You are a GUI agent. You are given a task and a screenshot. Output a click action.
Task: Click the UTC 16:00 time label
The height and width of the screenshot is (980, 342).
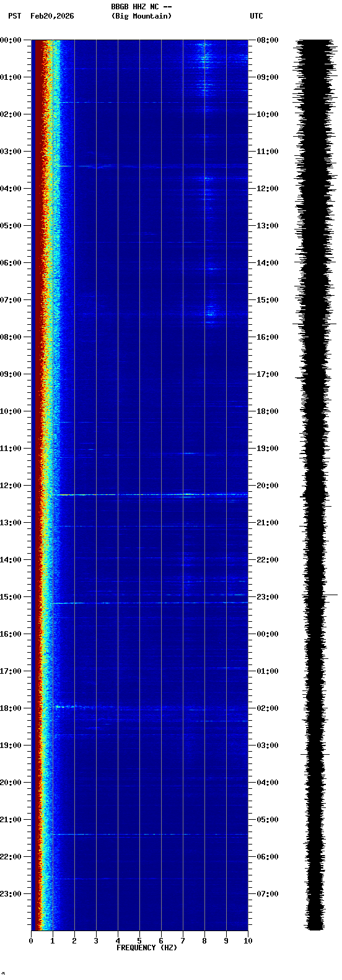point(268,337)
